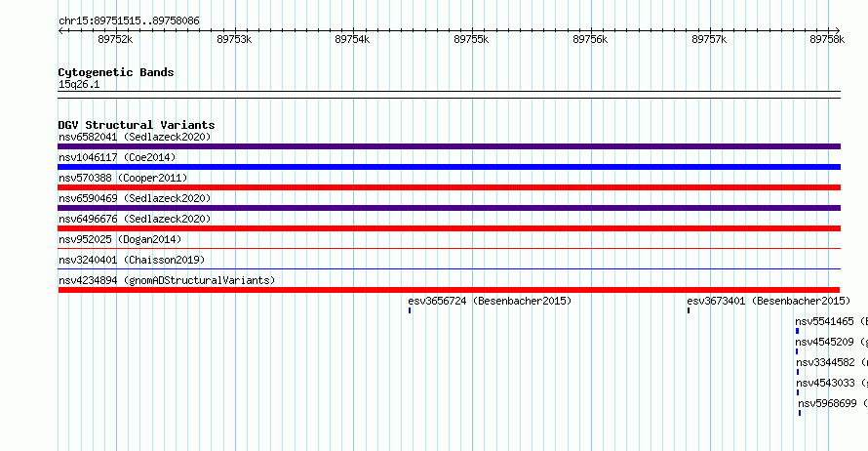The image size is (868, 451).
Task: Open esv3673401 (Besenbacher2015) variant label
Action: [x=769, y=301]
